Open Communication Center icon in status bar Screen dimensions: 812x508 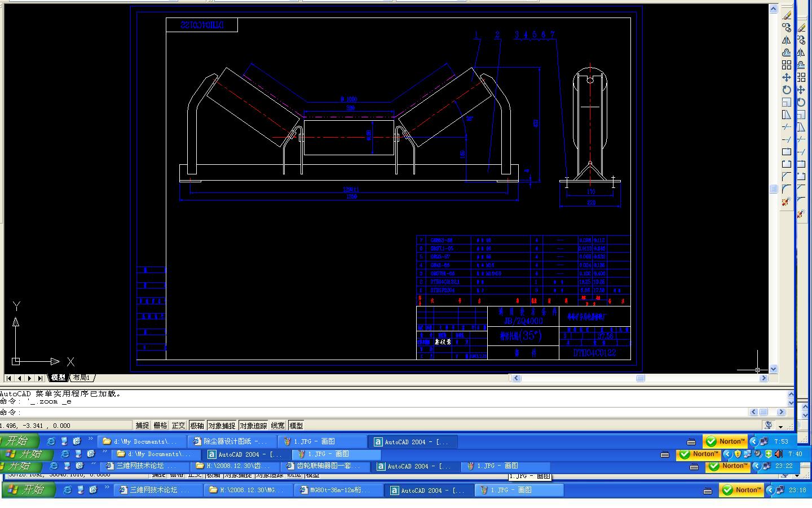(769, 425)
